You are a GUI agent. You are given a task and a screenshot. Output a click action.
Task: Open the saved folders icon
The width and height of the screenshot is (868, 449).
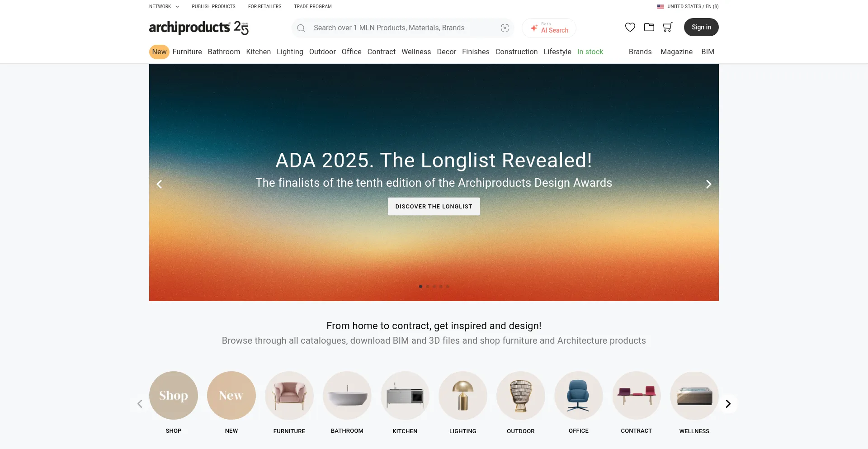click(x=649, y=27)
